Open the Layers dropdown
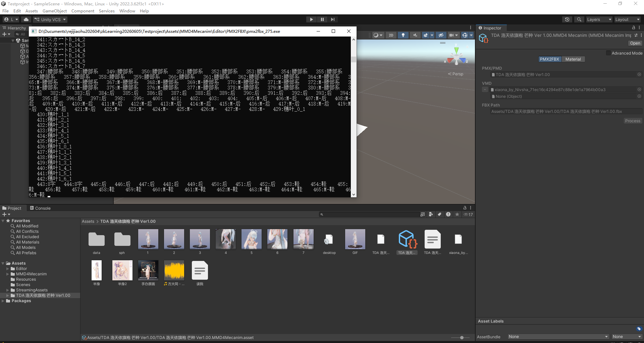 (599, 19)
